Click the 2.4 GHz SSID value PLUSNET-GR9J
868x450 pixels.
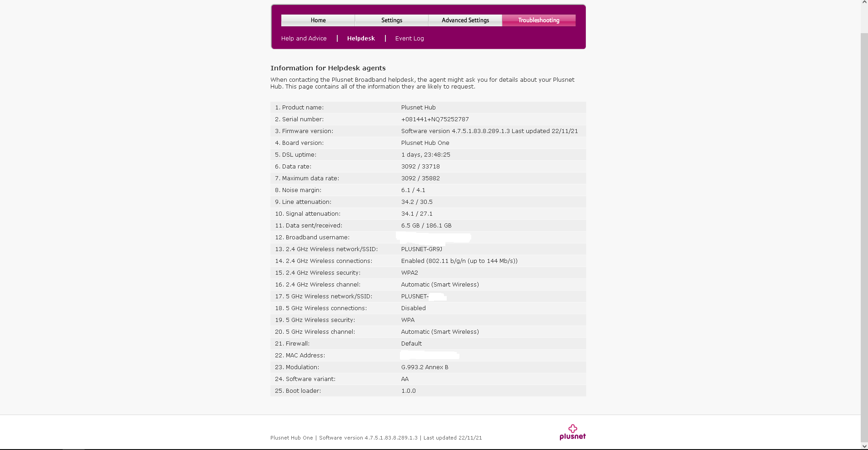click(x=421, y=249)
